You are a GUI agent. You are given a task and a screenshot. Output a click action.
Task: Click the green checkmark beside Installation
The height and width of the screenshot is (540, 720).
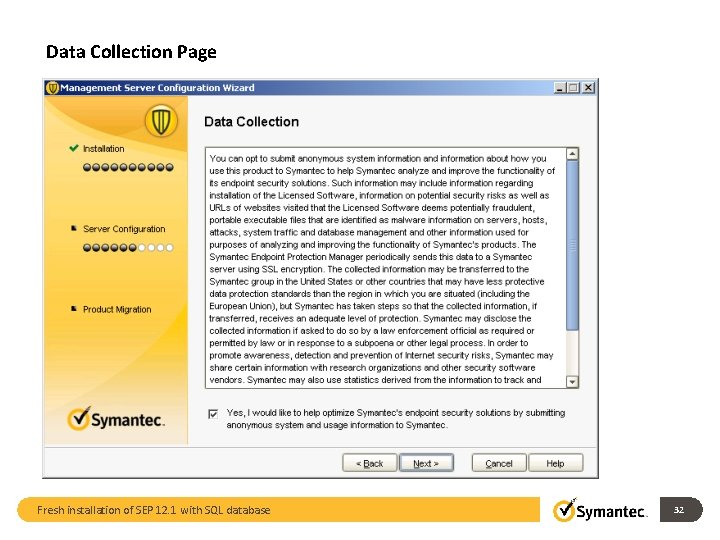[x=73, y=148]
